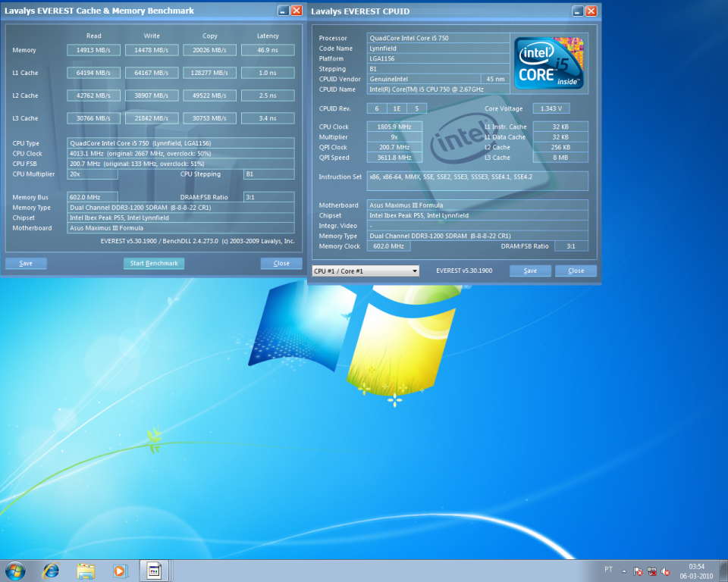Open the Windows Start menu

pos(14,570)
